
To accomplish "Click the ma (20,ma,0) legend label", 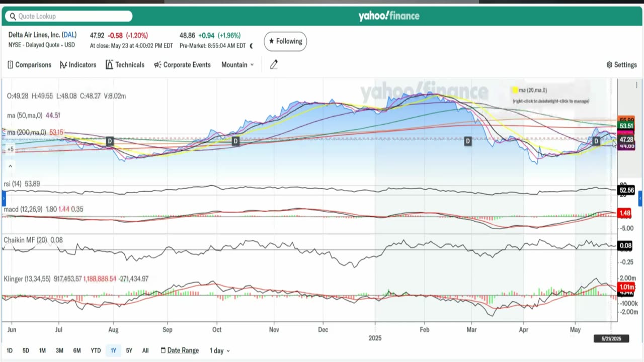I will (x=533, y=90).
